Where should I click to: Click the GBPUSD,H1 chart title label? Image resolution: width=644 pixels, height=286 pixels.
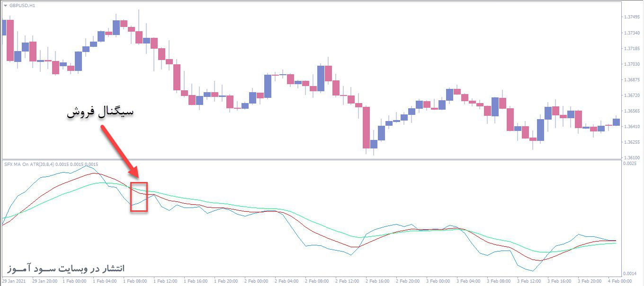[22, 6]
